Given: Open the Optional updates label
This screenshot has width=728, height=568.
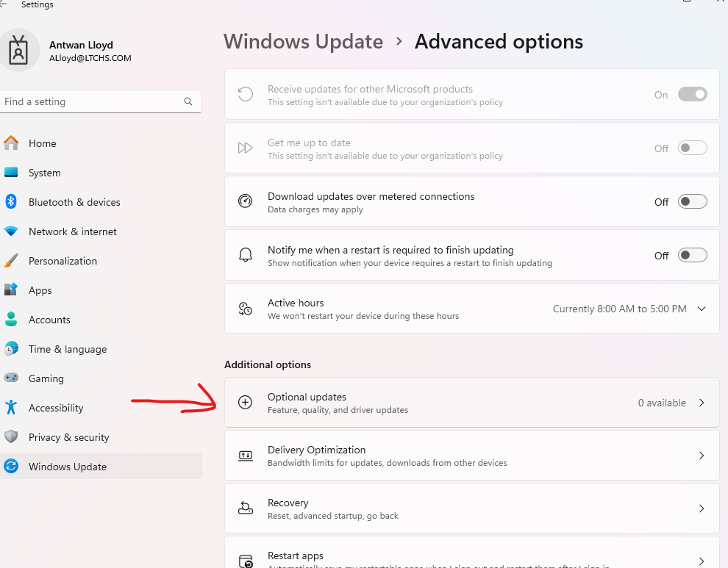Looking at the screenshot, I should coord(307,397).
